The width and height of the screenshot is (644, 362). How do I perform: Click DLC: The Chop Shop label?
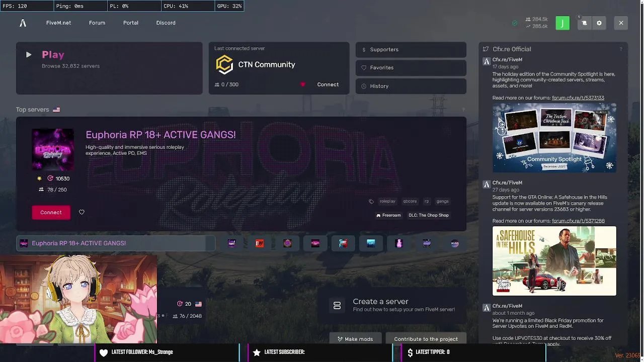pyautogui.click(x=429, y=215)
